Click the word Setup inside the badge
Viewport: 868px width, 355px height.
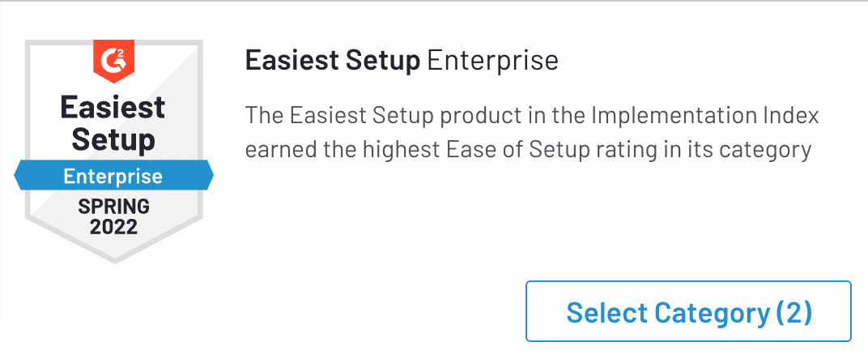(x=113, y=139)
